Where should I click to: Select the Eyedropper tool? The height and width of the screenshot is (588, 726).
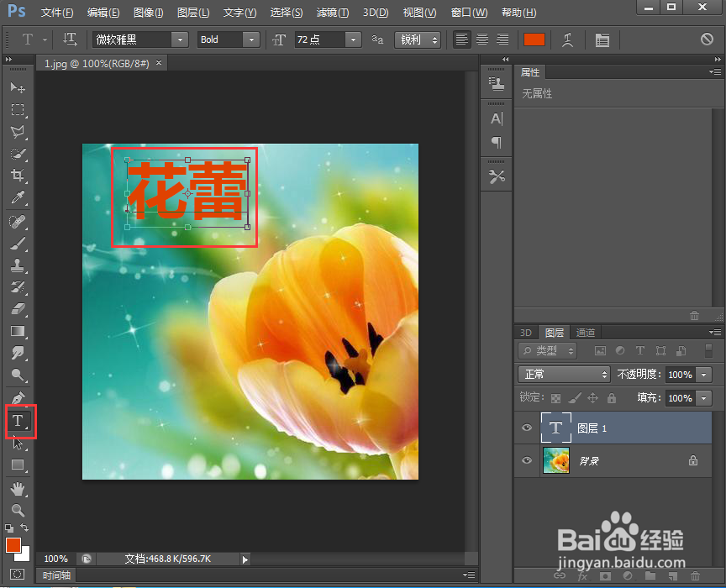[18, 197]
